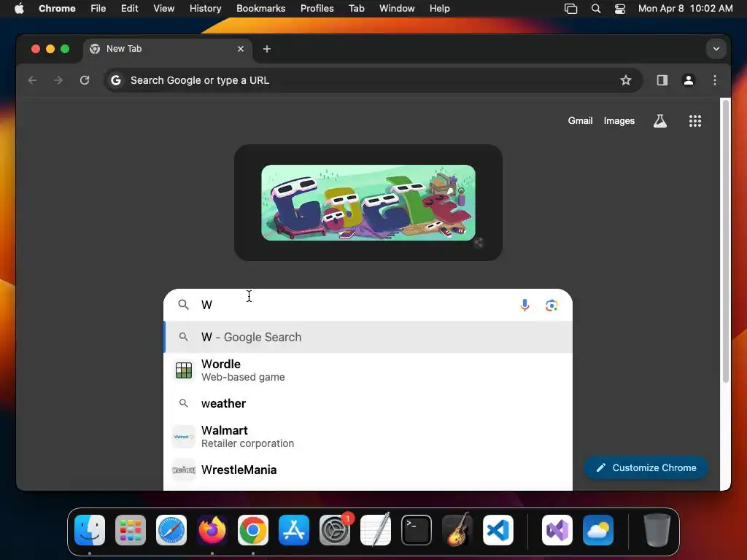The height and width of the screenshot is (560, 747).
Task: Select the 'W - Google Search' suggestion
Action: click(x=368, y=337)
